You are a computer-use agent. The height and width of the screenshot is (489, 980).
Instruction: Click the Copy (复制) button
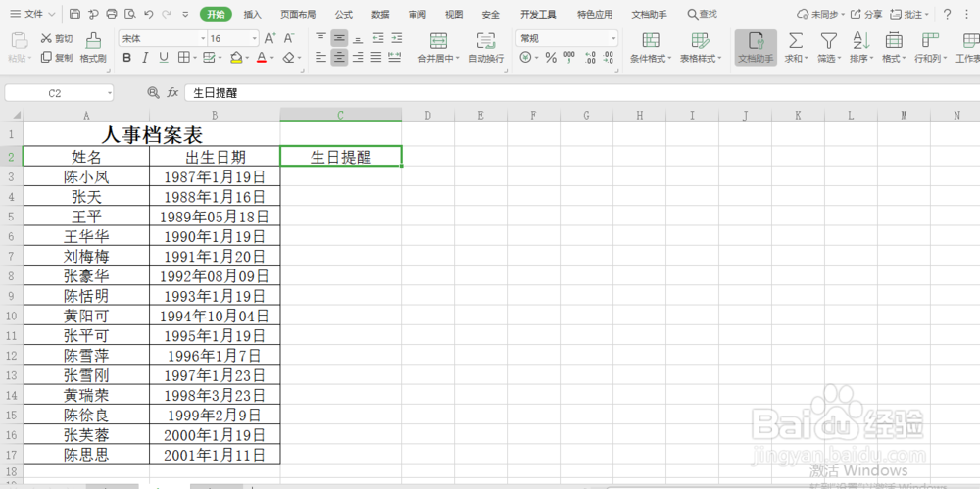pos(56,58)
